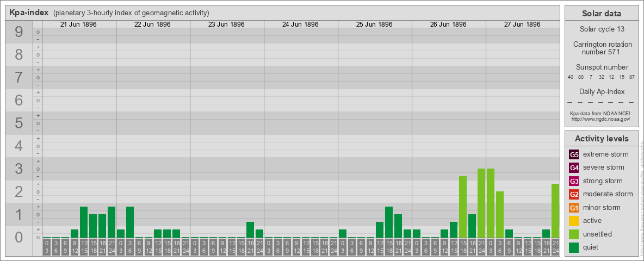Click the light green 'unsettled' swatch

click(574, 234)
